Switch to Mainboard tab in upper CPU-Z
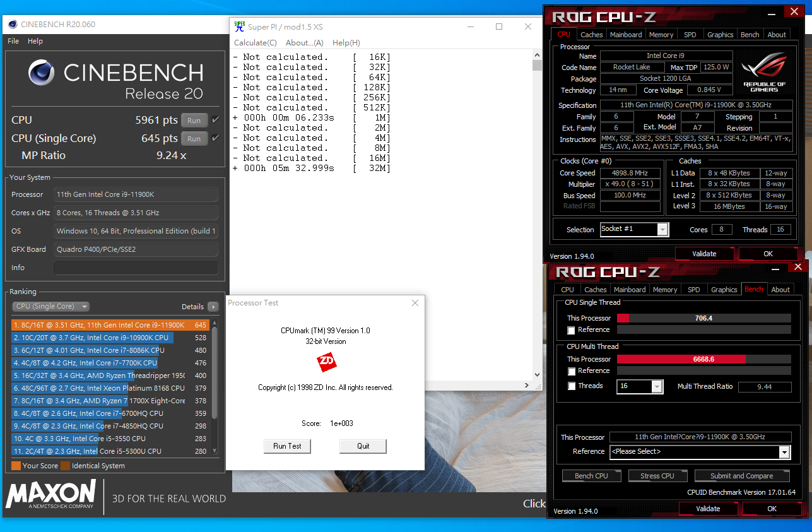 [626, 35]
